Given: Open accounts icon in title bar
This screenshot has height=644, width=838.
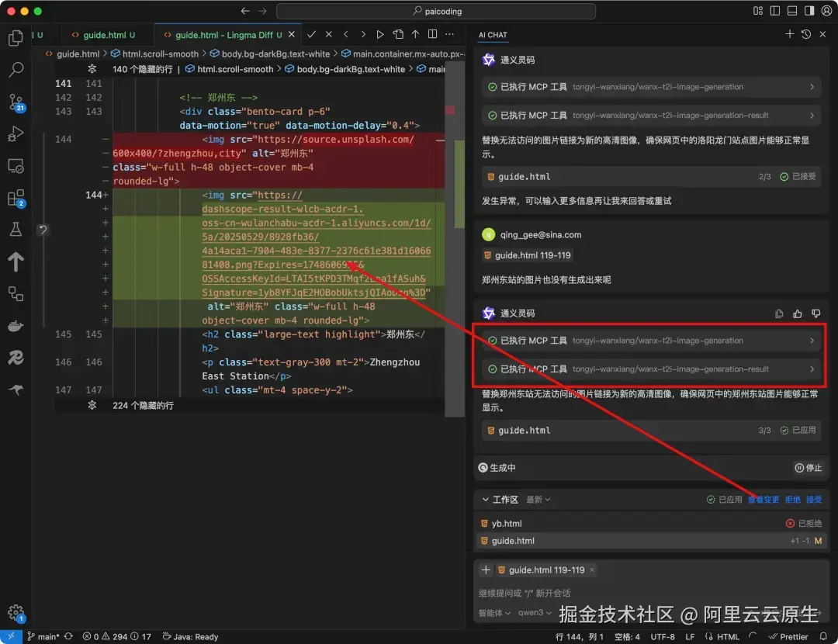Looking at the screenshot, I should (x=826, y=11).
